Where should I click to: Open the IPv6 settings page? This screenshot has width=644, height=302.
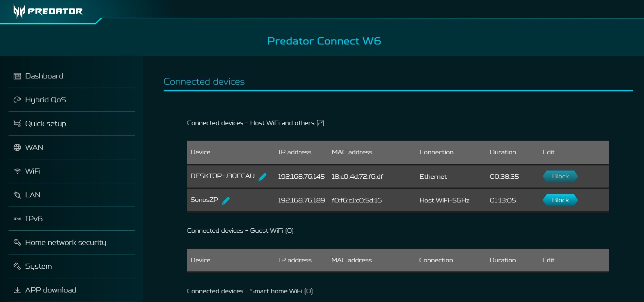click(34, 219)
